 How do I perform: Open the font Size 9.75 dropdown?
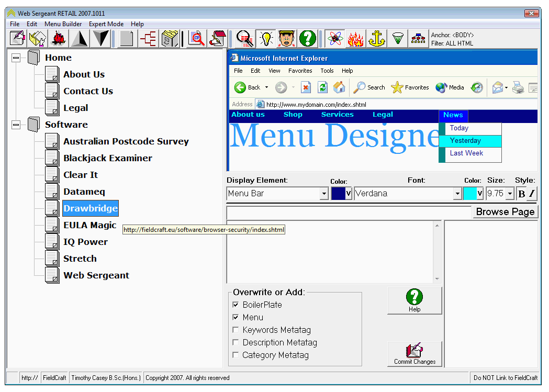[510, 194]
